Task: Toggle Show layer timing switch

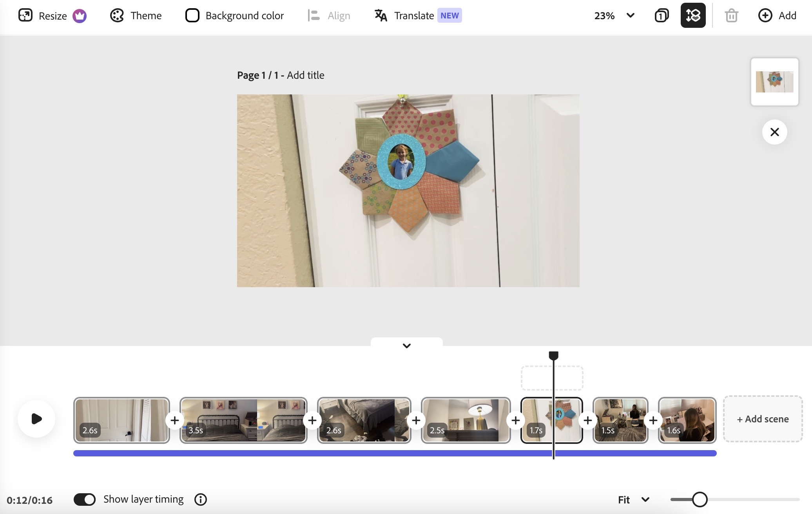Action: pos(85,500)
